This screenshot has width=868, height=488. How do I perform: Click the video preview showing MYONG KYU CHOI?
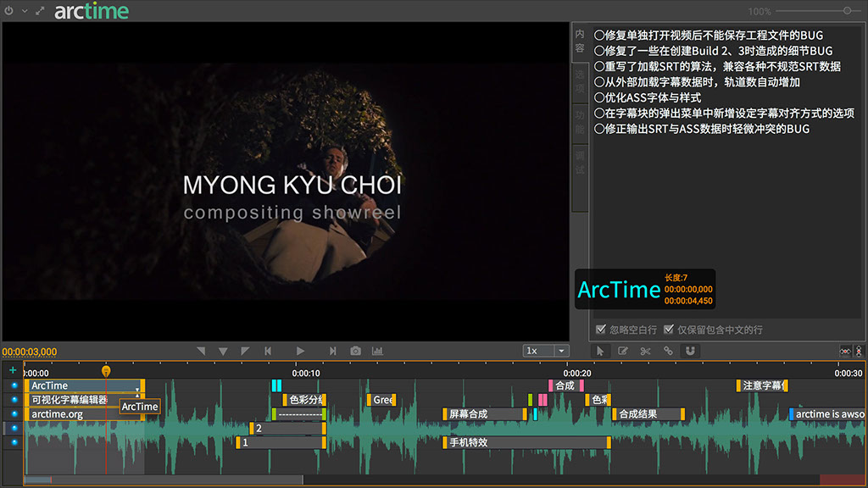(286, 181)
